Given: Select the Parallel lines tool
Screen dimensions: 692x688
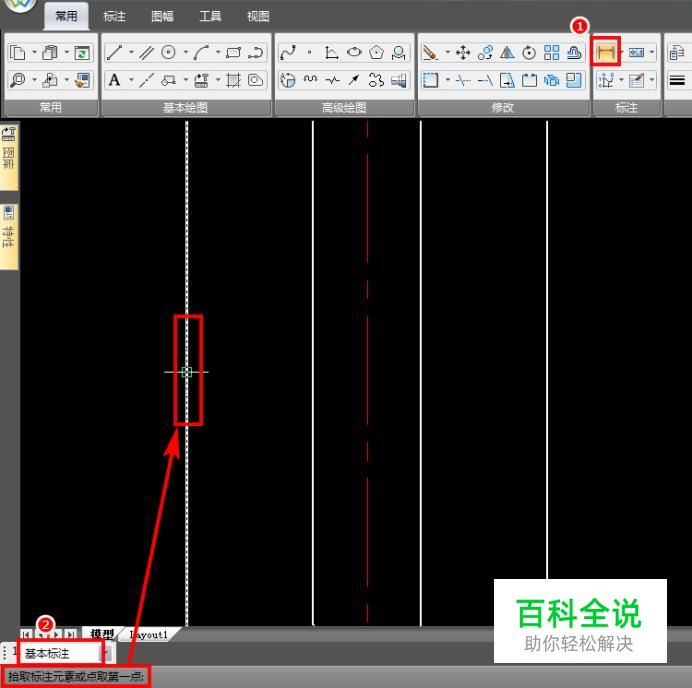Looking at the screenshot, I should pos(146,53).
